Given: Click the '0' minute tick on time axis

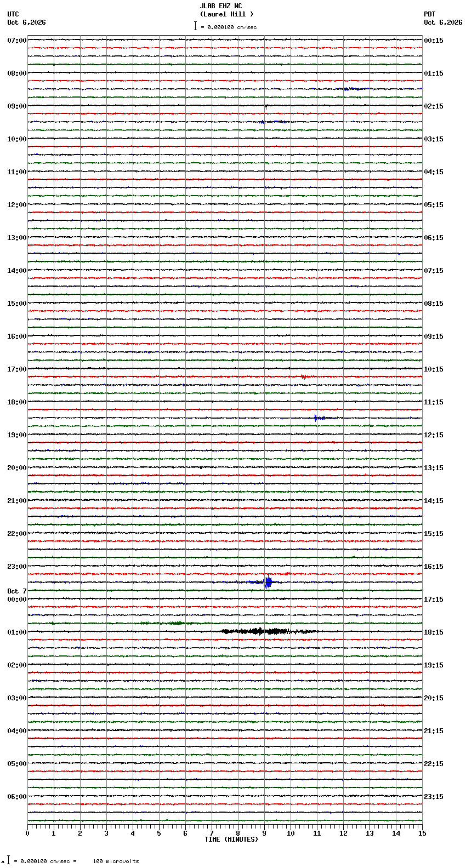Looking at the screenshot, I should coord(27,833).
